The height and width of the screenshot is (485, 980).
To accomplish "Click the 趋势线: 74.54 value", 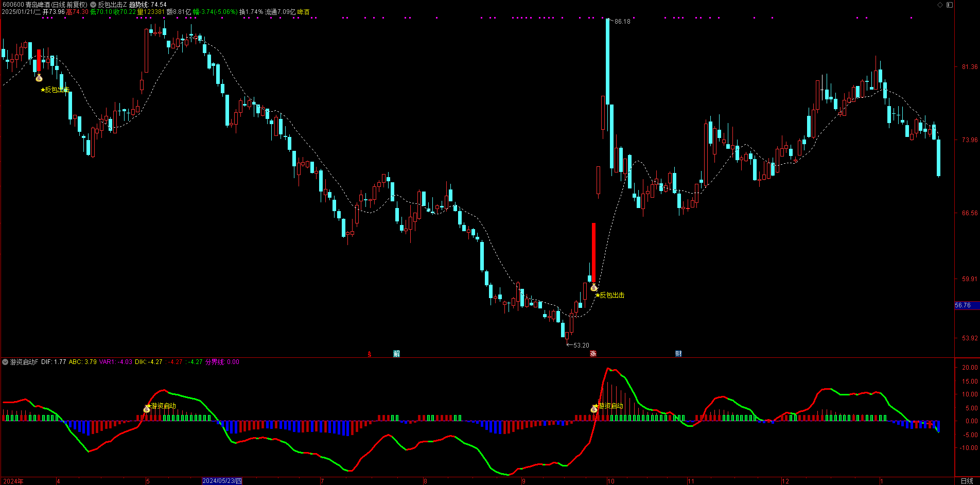I will (148, 5).
